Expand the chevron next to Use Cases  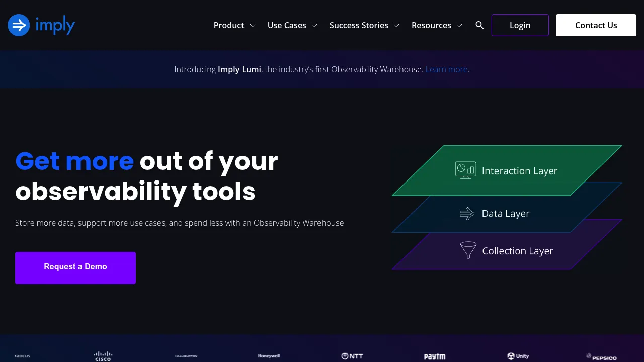[x=314, y=25]
